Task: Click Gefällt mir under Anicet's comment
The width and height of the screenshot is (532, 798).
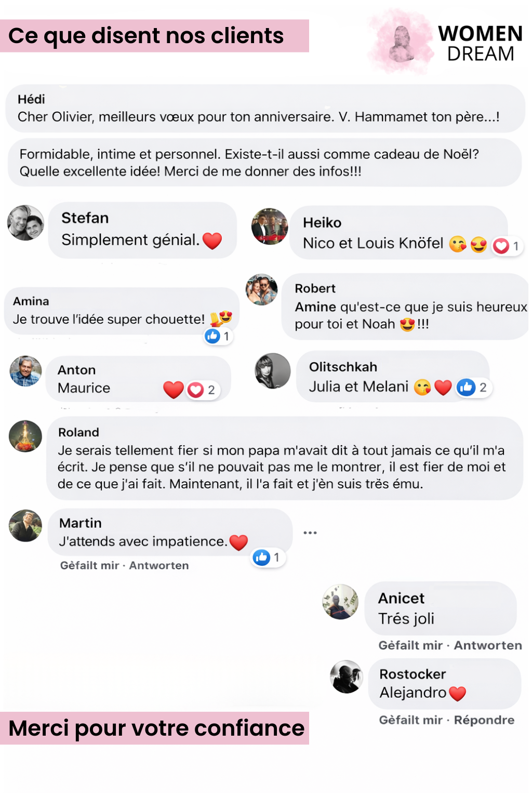Action: [x=410, y=645]
